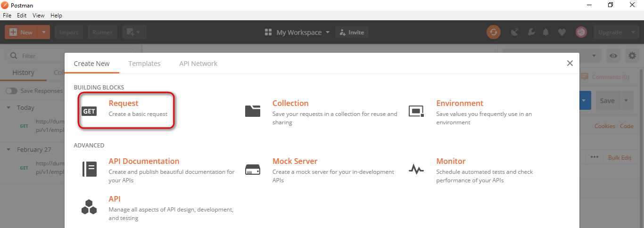Click the Code link
Screen dimensions: 644x228
coord(627,126)
